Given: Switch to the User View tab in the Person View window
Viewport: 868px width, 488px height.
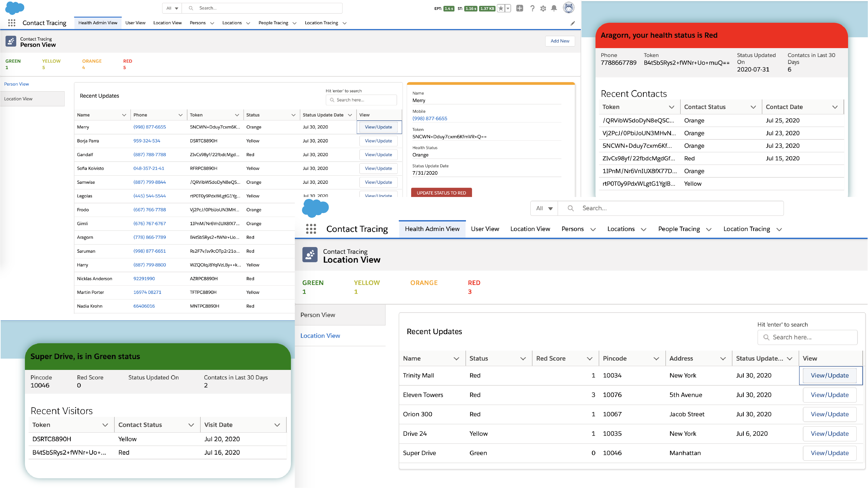Looking at the screenshot, I should point(135,23).
